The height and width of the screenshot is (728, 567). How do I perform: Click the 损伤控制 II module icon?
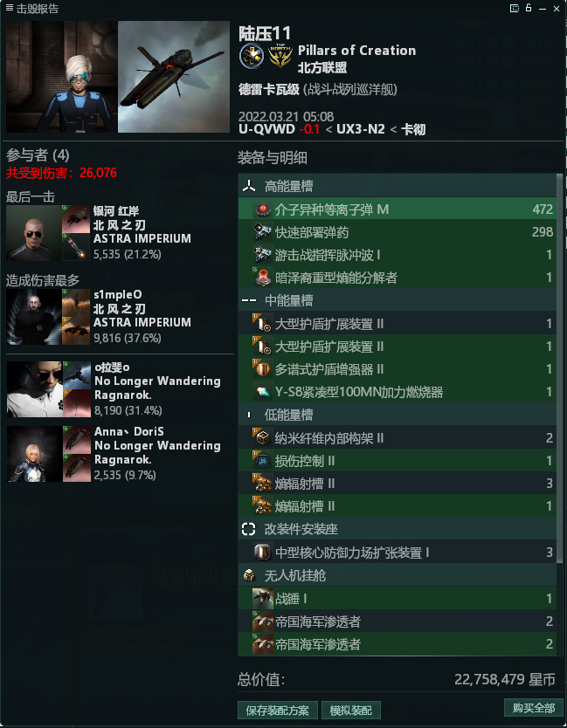(x=263, y=461)
